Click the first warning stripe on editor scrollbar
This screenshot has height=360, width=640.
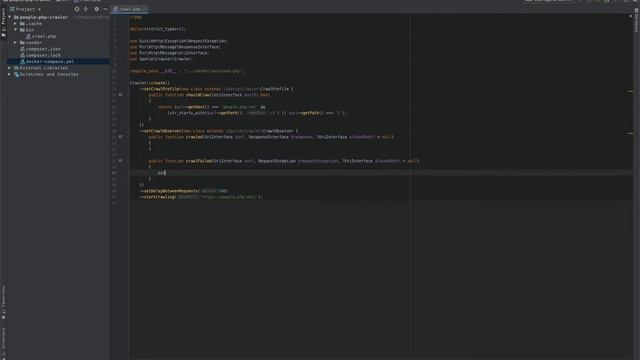pyautogui.click(x=630, y=91)
